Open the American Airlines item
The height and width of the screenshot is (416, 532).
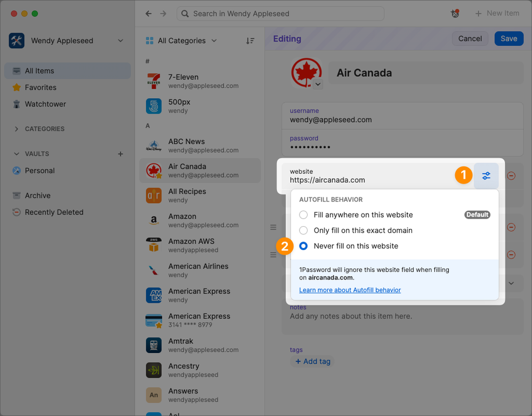[x=200, y=270]
